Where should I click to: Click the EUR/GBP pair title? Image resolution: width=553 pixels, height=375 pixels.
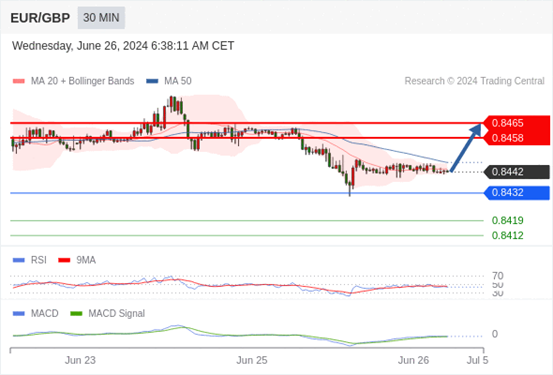click(x=40, y=18)
